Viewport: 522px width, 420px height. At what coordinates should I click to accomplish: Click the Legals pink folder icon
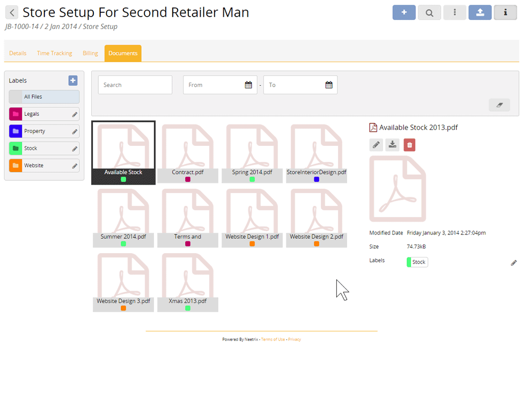point(16,114)
